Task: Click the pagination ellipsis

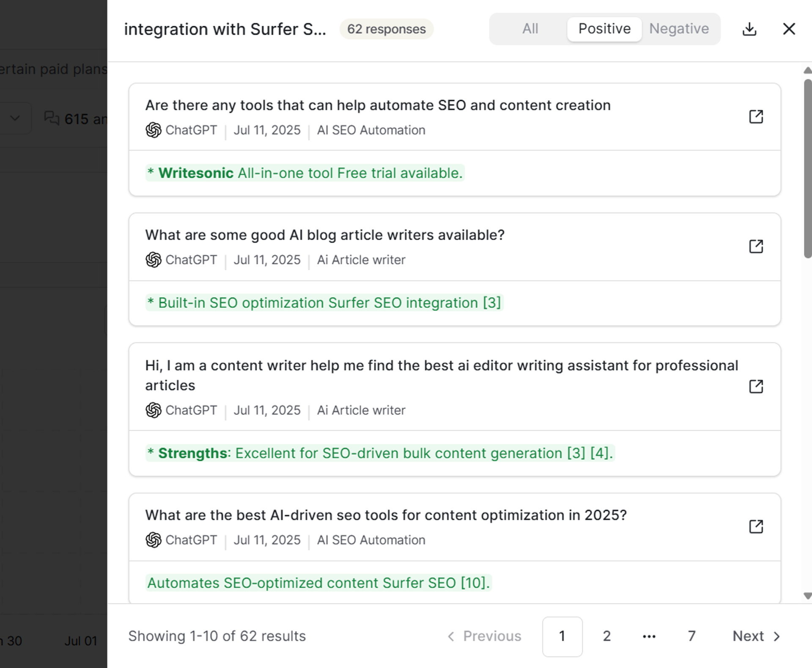Action: [x=649, y=636]
